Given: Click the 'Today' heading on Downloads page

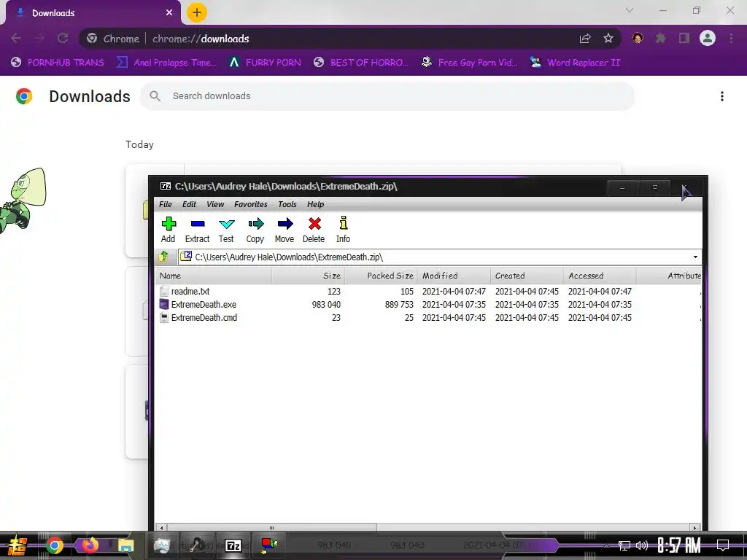Looking at the screenshot, I should (139, 145).
